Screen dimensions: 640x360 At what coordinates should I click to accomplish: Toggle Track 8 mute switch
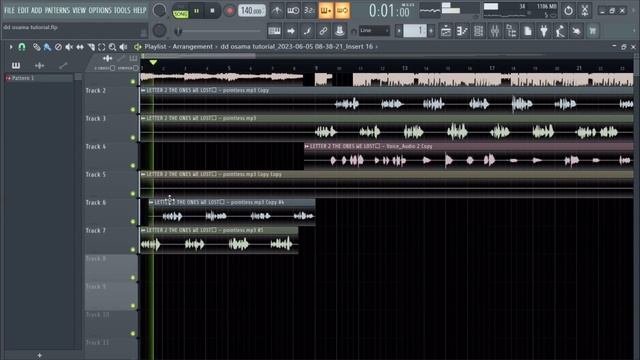click(x=133, y=278)
